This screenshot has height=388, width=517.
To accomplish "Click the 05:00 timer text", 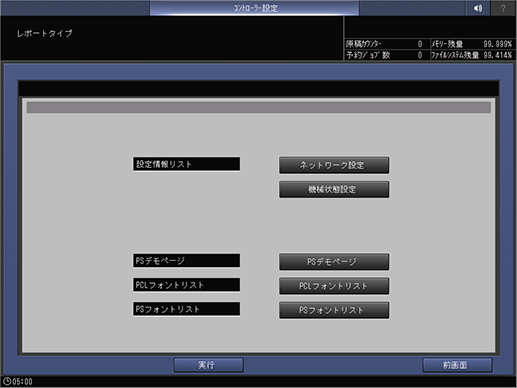I will (x=22, y=382).
